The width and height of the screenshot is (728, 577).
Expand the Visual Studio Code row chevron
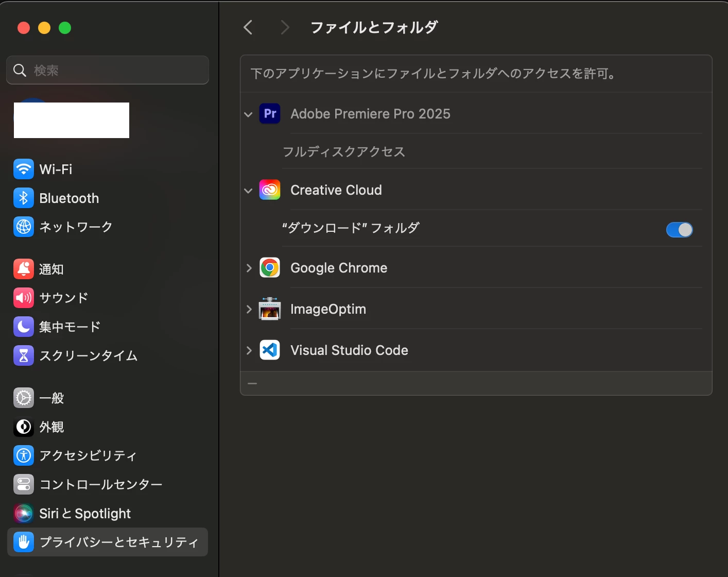249,350
